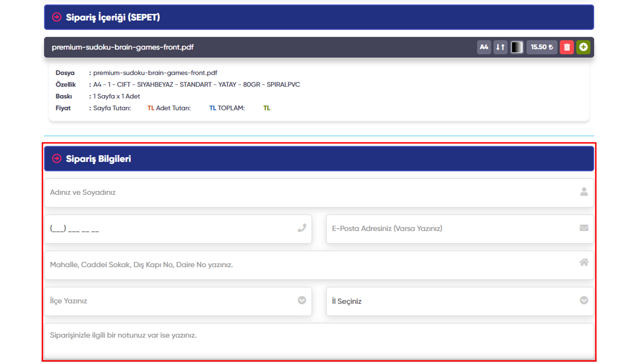Focus the order note textarea
634x364 pixels.
[319, 341]
